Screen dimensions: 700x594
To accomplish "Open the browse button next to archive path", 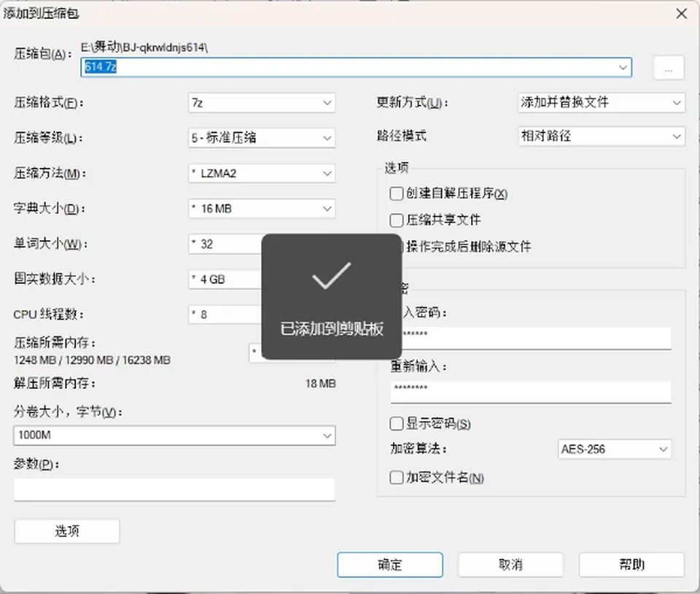I will click(669, 68).
